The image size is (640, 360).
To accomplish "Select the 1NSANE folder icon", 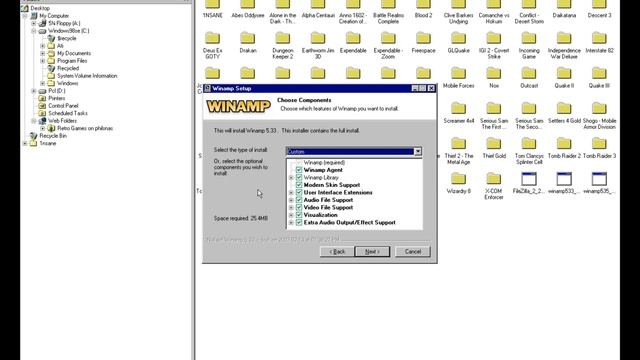I will click(212, 5).
